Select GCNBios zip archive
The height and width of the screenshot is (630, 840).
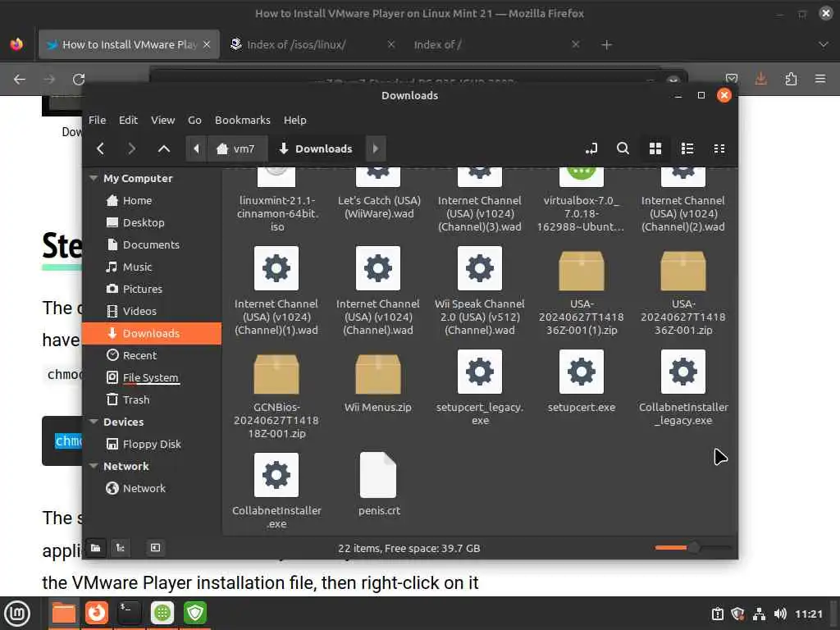(276, 395)
